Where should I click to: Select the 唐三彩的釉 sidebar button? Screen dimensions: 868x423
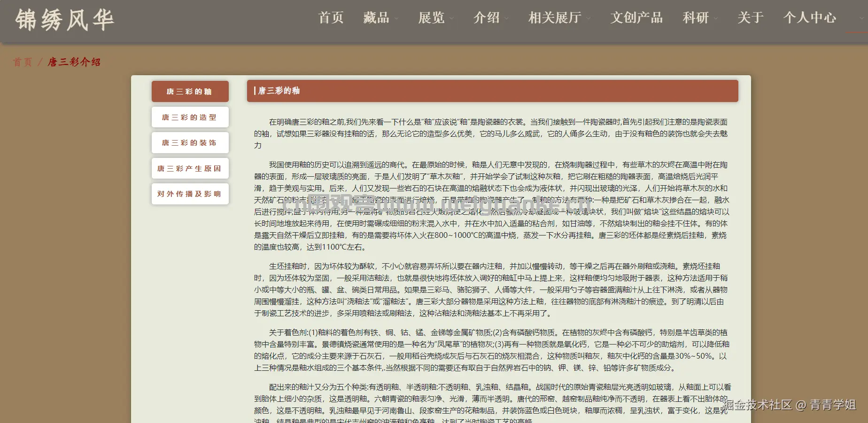pos(190,91)
